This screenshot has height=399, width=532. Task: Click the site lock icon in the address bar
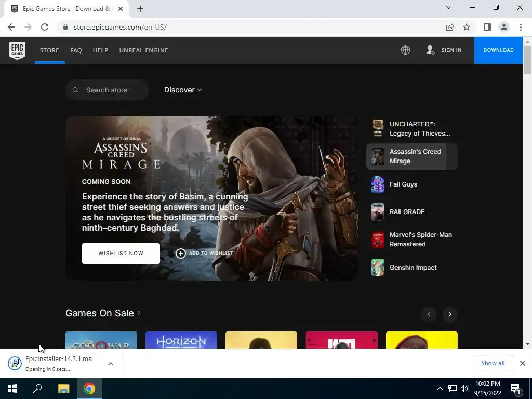point(65,27)
